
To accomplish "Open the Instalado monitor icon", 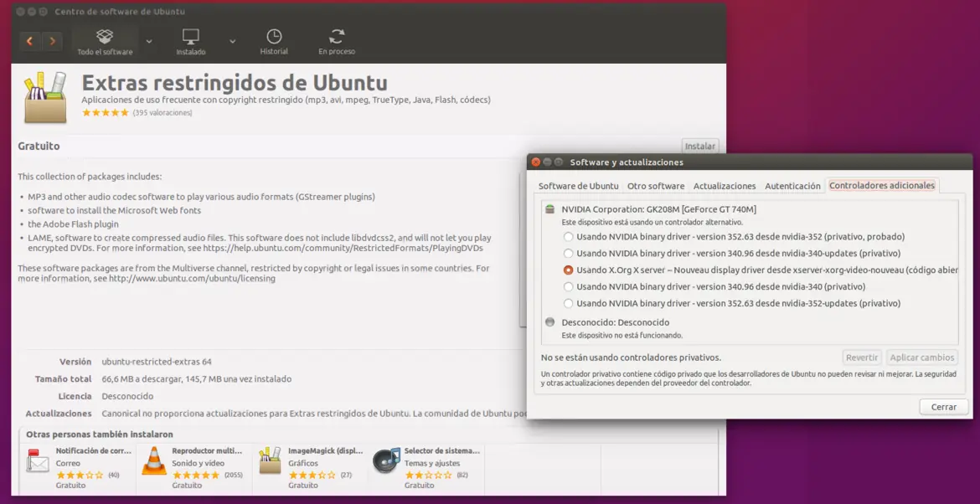I will click(x=191, y=36).
